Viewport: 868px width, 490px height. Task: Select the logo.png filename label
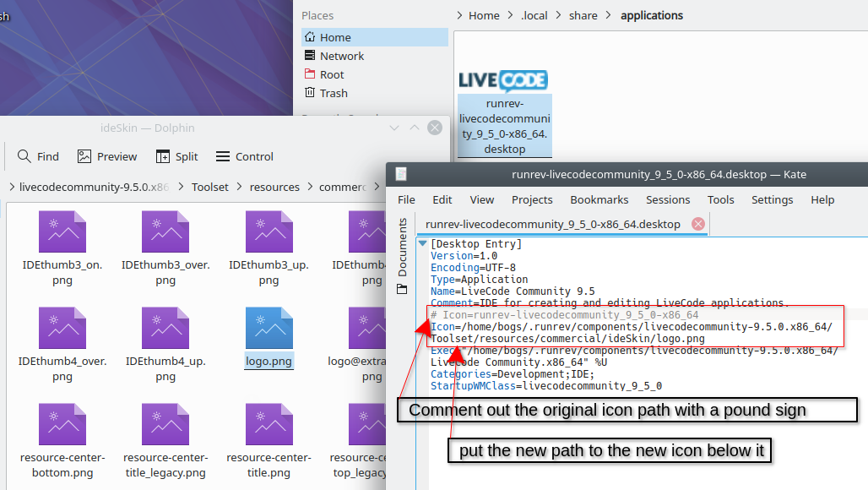point(269,361)
